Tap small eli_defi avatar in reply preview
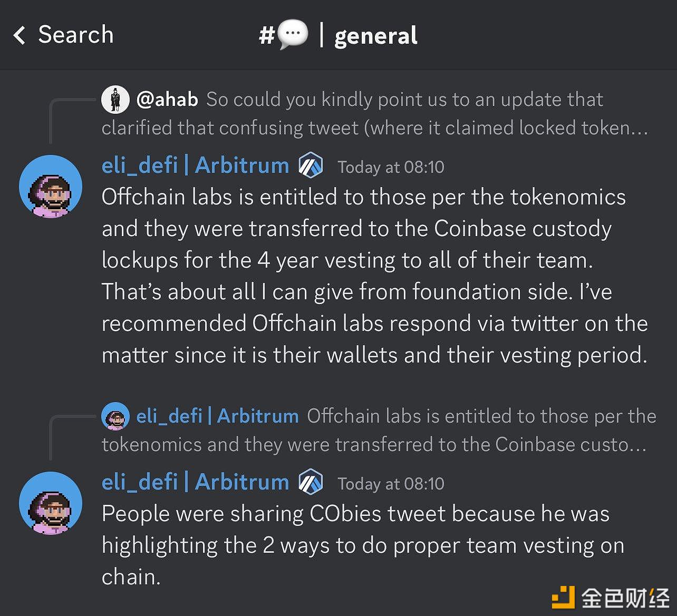 click(115, 416)
